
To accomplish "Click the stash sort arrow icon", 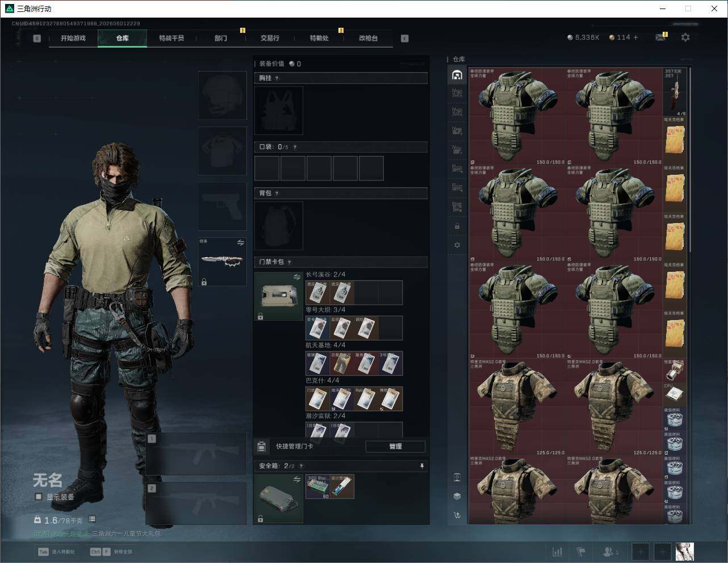I will click(x=457, y=515).
